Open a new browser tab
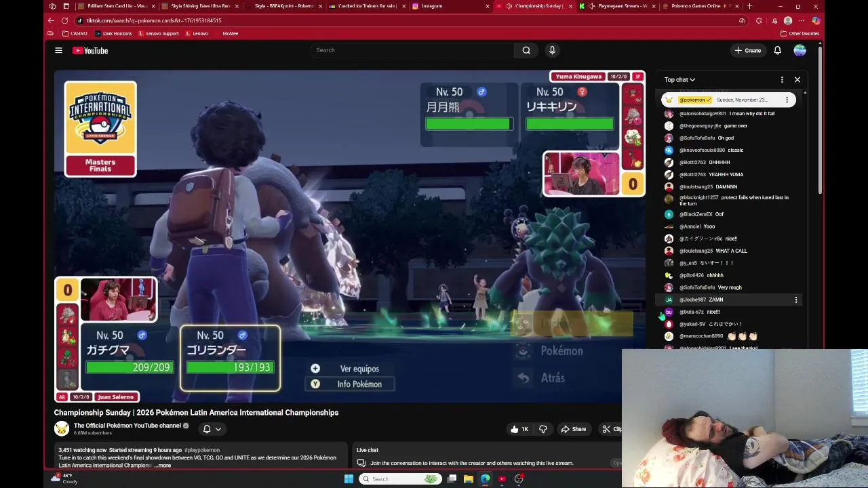This screenshot has height=488, width=868. coord(749,6)
